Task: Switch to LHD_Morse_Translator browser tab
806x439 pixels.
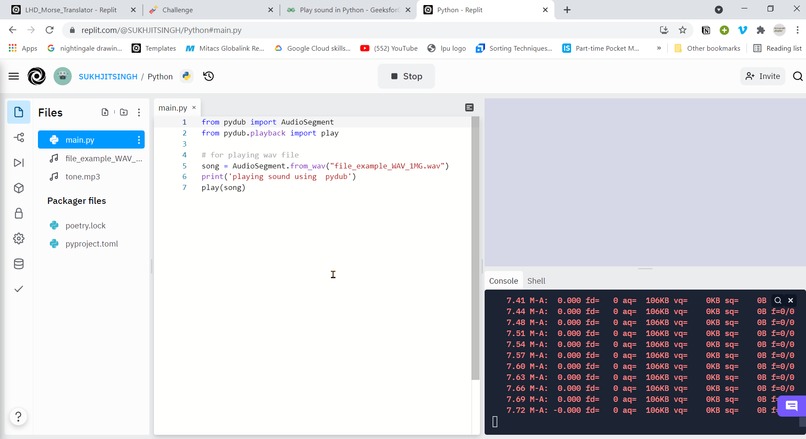Action: (71, 10)
